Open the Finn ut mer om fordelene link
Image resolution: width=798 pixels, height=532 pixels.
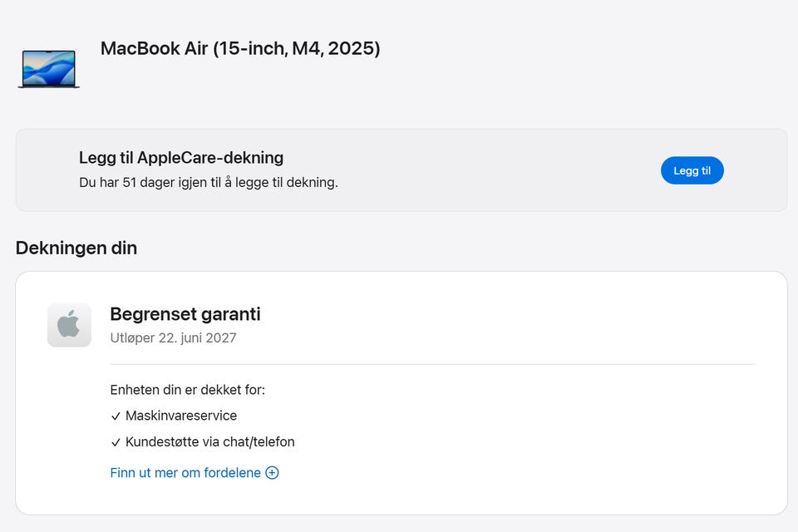coord(185,472)
